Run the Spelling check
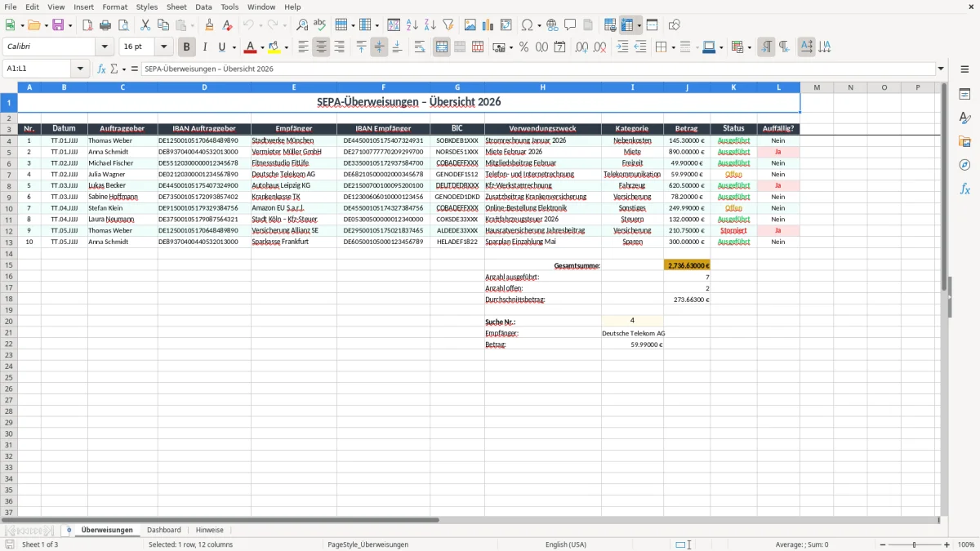980x551 pixels. point(320,25)
